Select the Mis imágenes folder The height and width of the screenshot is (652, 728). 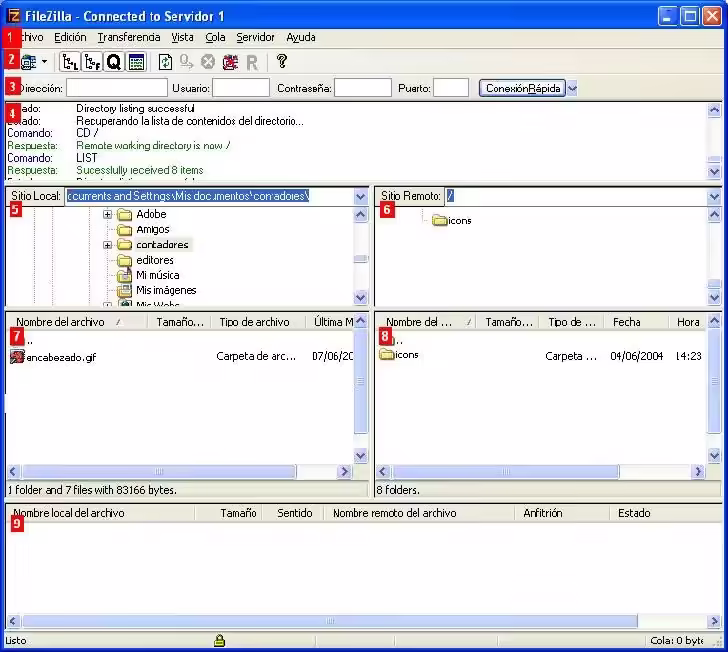point(157,291)
